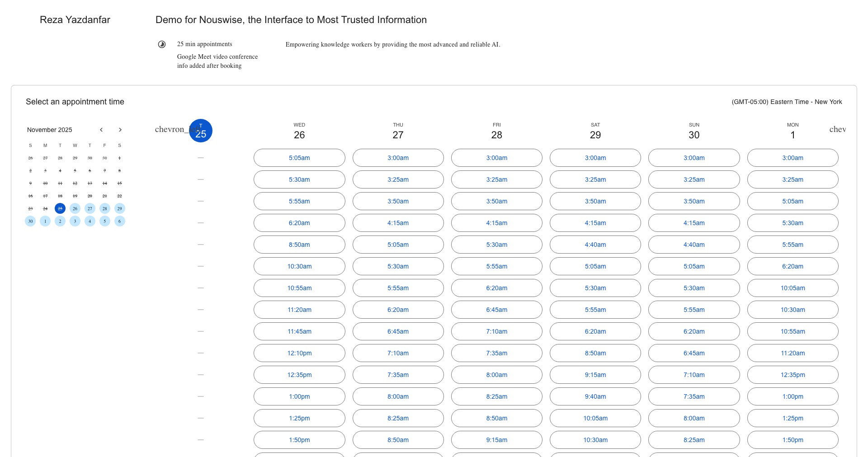
Task: Pick November 29 in the mini calendar
Action: (120, 208)
